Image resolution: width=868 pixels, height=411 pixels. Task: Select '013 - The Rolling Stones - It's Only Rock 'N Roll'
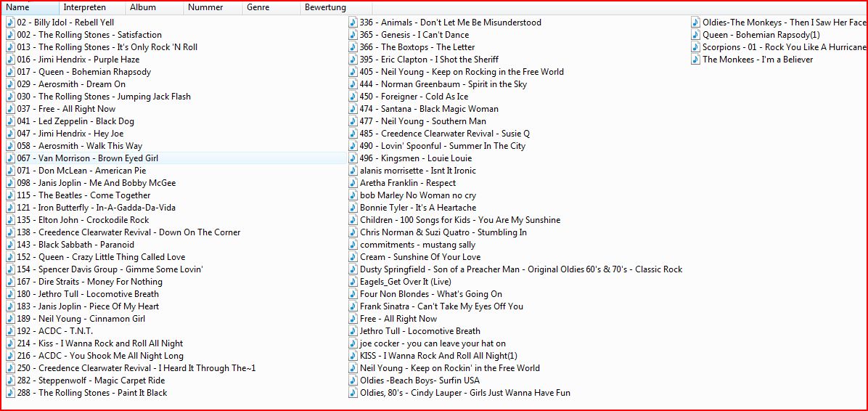107,48
